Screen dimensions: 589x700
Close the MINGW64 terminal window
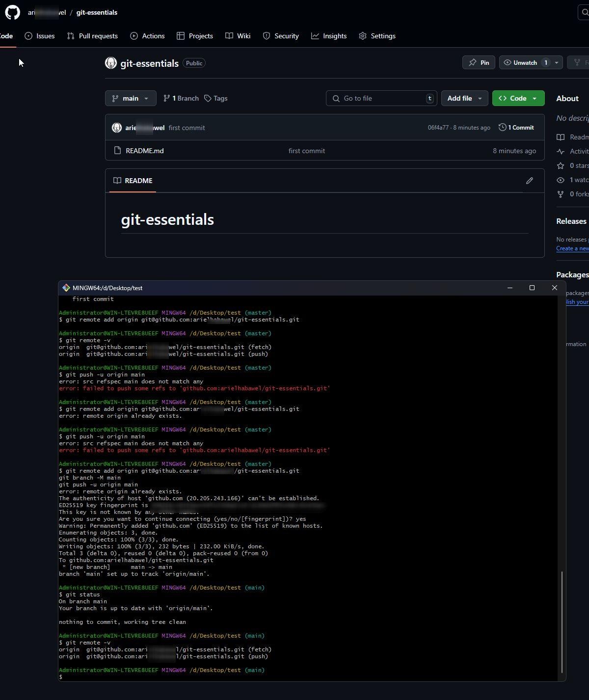(555, 288)
